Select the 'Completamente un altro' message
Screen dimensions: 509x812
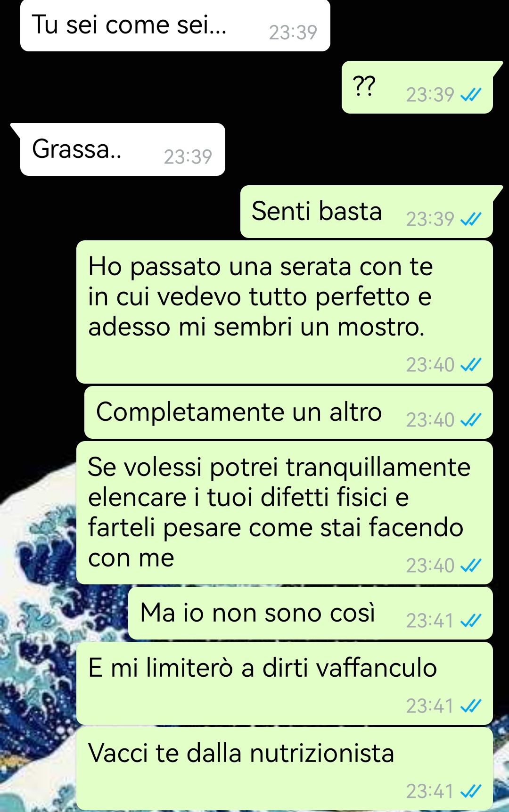[288, 412]
